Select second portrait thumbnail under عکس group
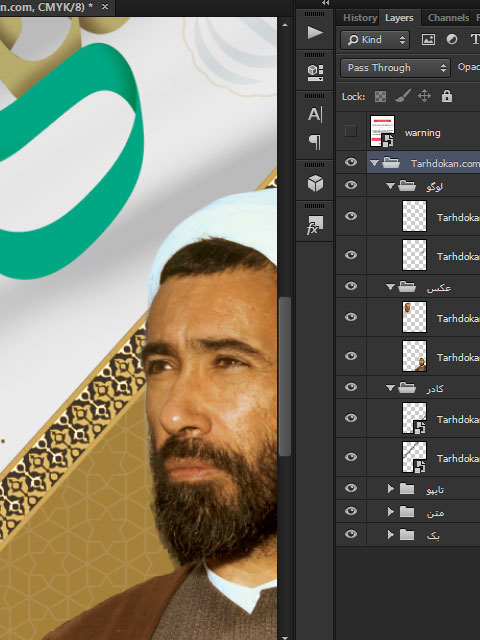480x640 pixels. point(414,356)
